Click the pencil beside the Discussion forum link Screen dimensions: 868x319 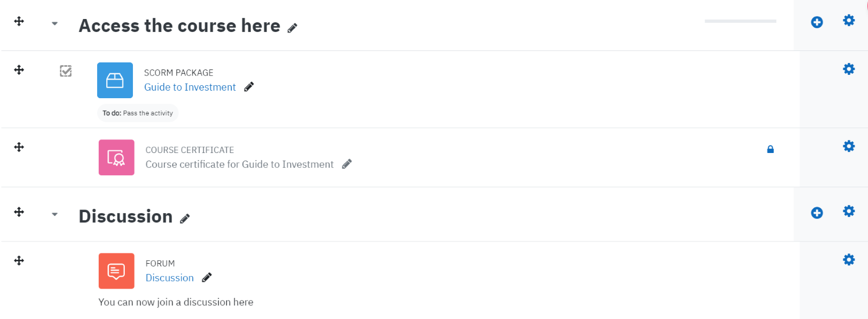click(x=207, y=278)
